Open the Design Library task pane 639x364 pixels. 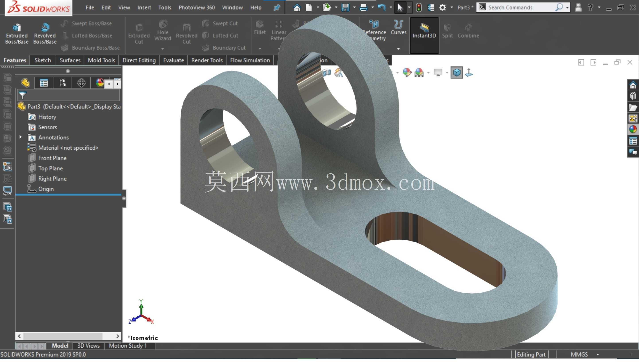click(633, 96)
